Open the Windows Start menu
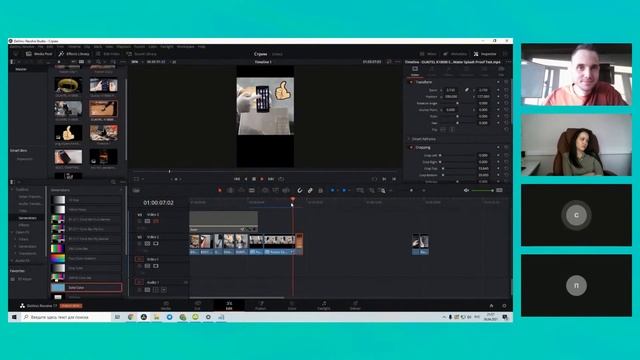 click(14, 317)
